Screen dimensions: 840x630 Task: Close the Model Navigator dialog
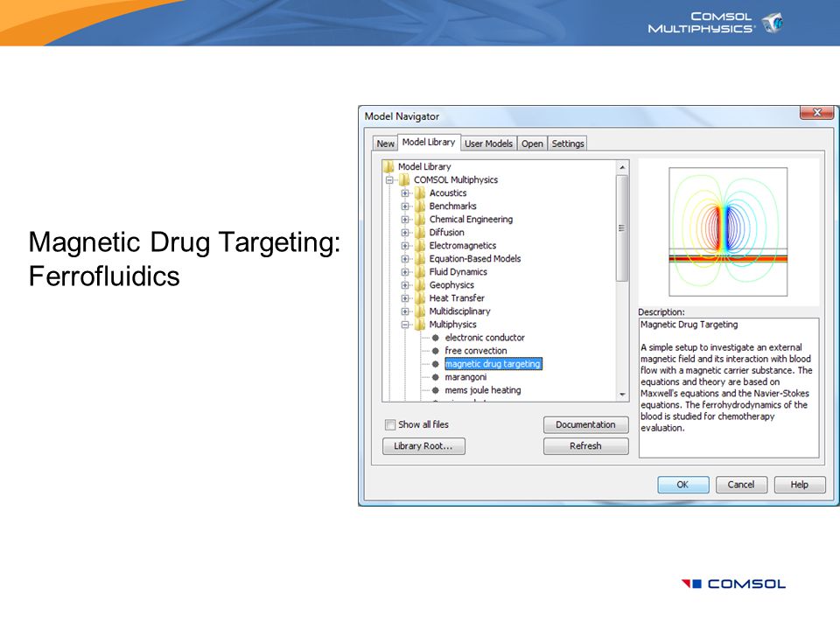[x=816, y=113]
